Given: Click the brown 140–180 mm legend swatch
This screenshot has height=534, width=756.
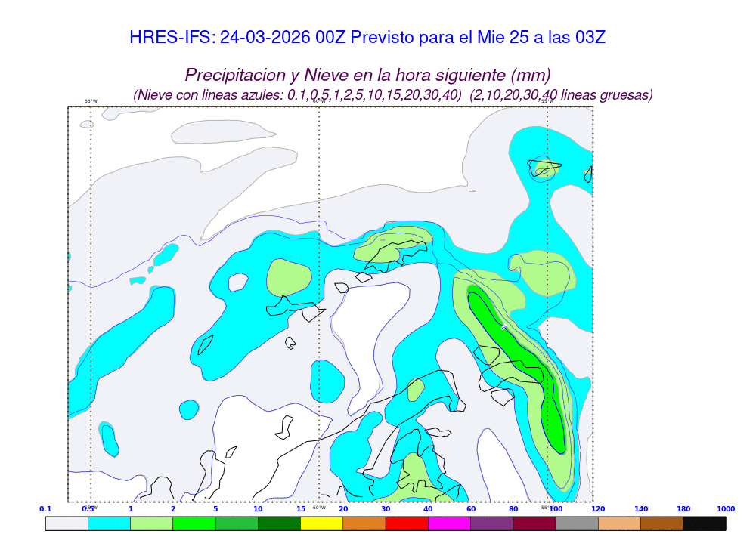Looking at the screenshot, I should click(x=661, y=523).
